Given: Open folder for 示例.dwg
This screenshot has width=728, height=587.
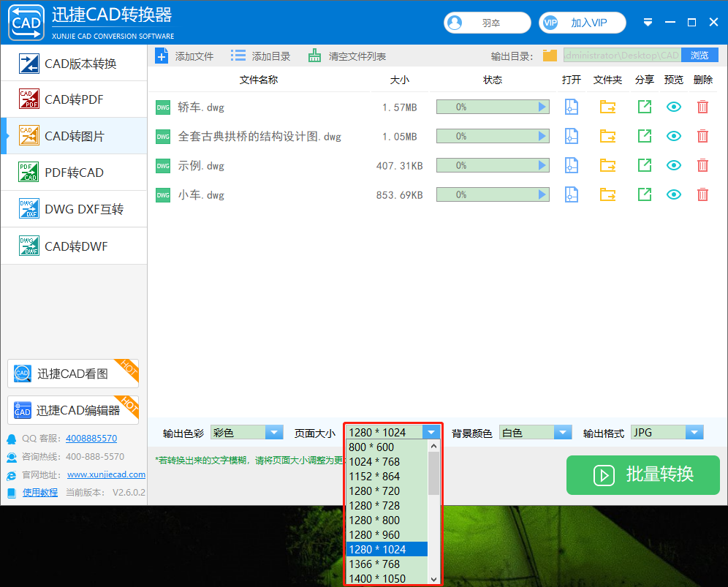Looking at the screenshot, I should tap(607, 166).
